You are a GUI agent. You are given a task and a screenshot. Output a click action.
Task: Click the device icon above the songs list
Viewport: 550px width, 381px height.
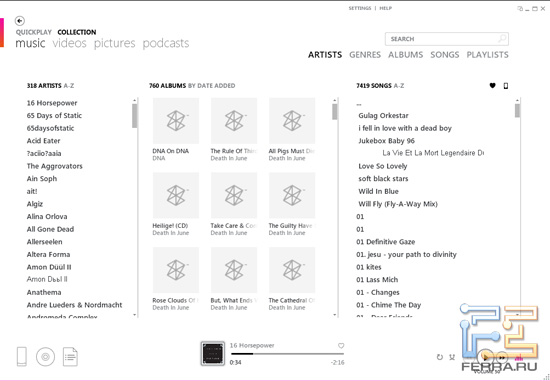[x=505, y=85]
